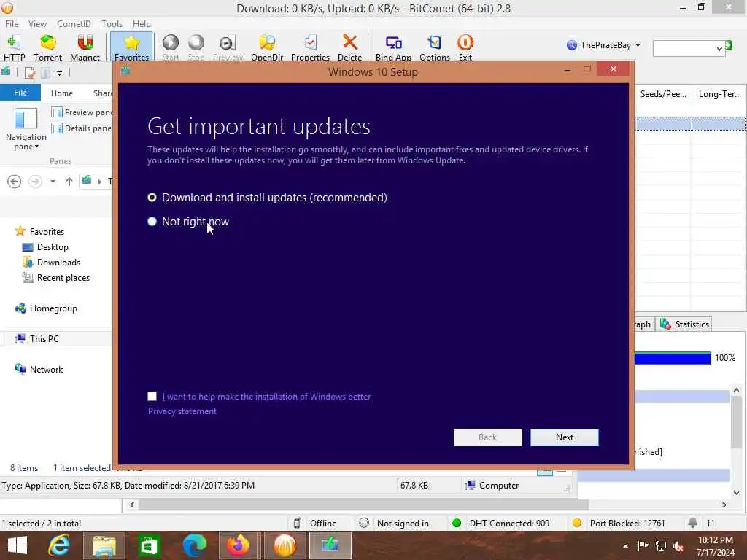Open the ThePirateBay search engine dropdown
Screen dimensions: 747x560
[x=638, y=45]
